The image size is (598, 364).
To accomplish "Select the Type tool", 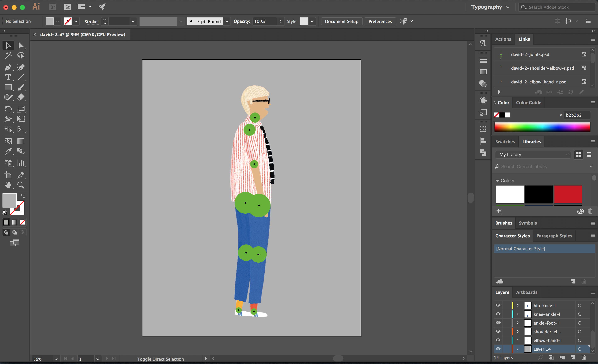I will pyautogui.click(x=8, y=77).
